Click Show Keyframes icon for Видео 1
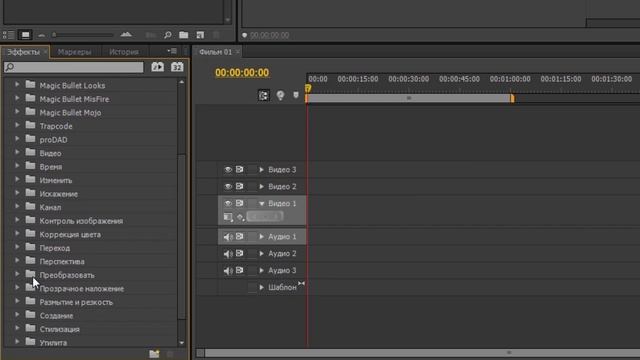This screenshot has height=360, width=640. [240, 217]
